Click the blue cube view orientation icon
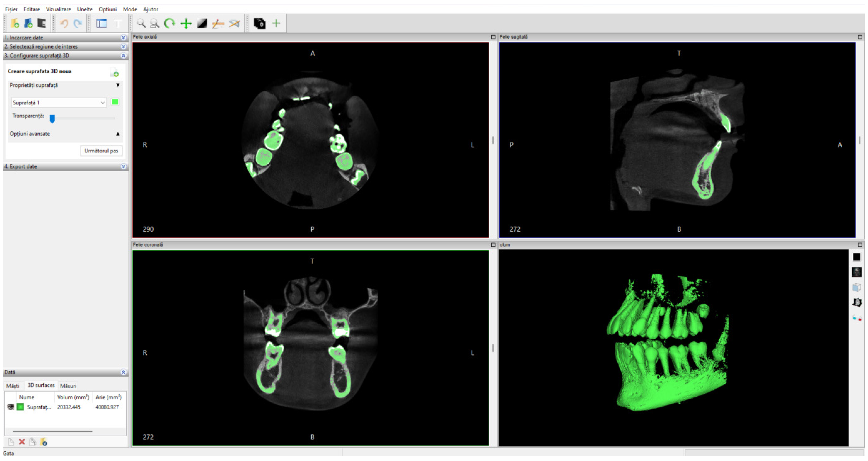 tap(856, 287)
